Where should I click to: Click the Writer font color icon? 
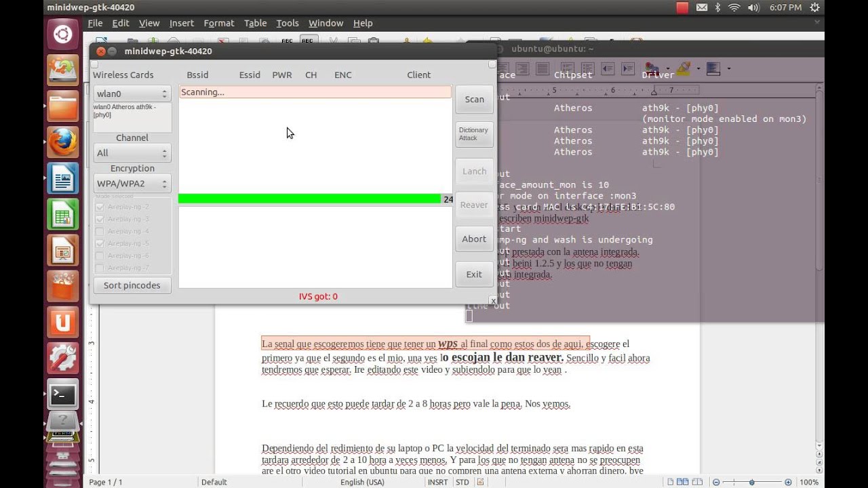[x=651, y=68]
